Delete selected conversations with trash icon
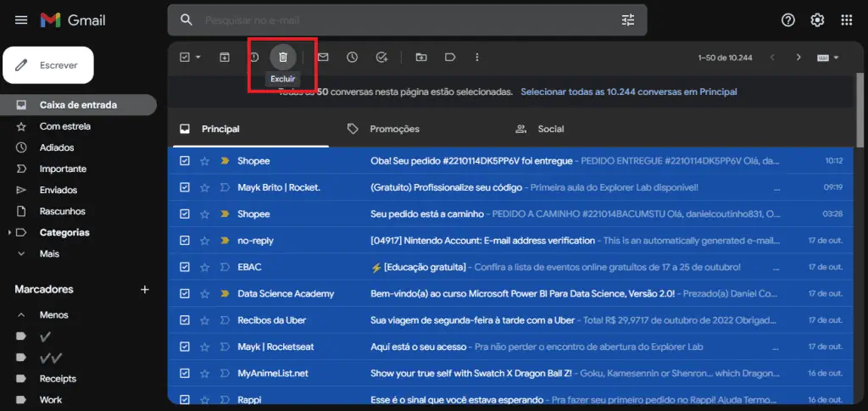This screenshot has height=411, width=868. (283, 57)
